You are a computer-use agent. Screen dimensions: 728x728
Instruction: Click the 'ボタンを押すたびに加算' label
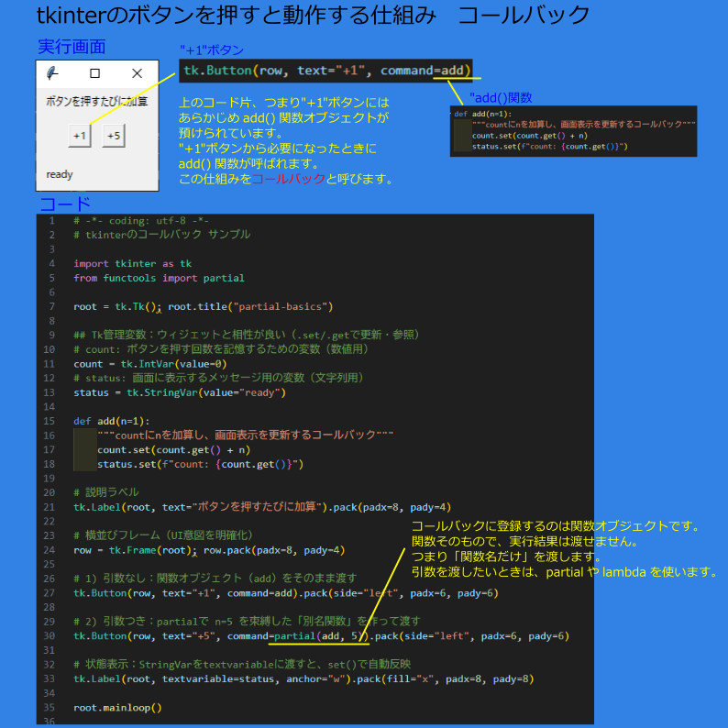(x=96, y=101)
